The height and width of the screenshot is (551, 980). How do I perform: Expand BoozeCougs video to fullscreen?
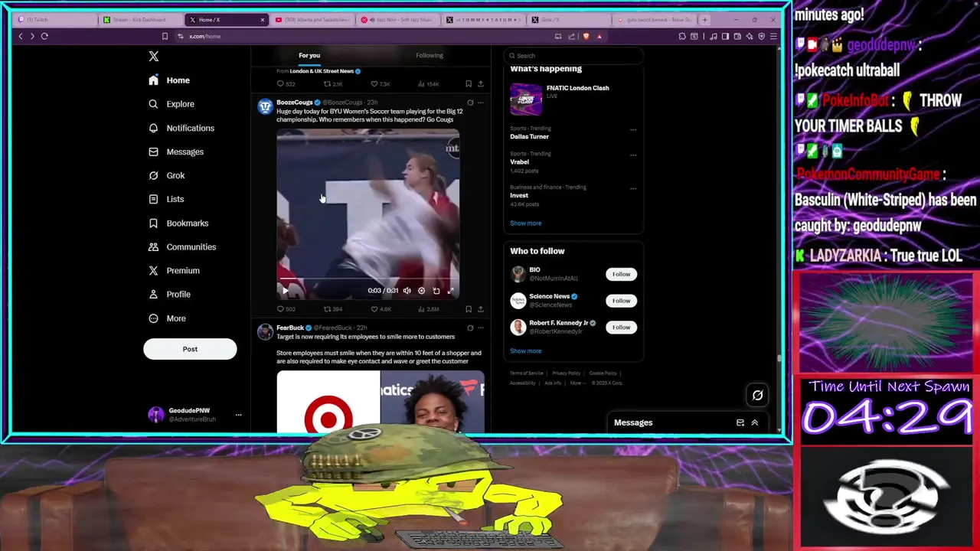(x=450, y=291)
